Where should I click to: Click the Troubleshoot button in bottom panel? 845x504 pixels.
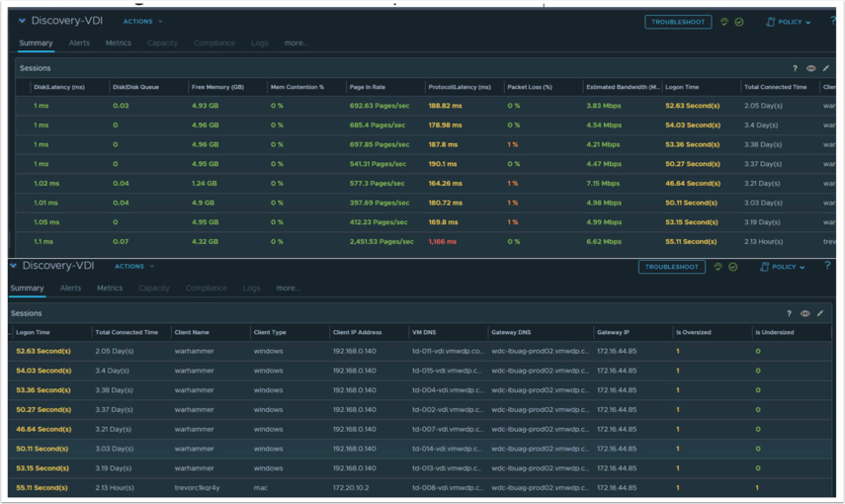671,267
